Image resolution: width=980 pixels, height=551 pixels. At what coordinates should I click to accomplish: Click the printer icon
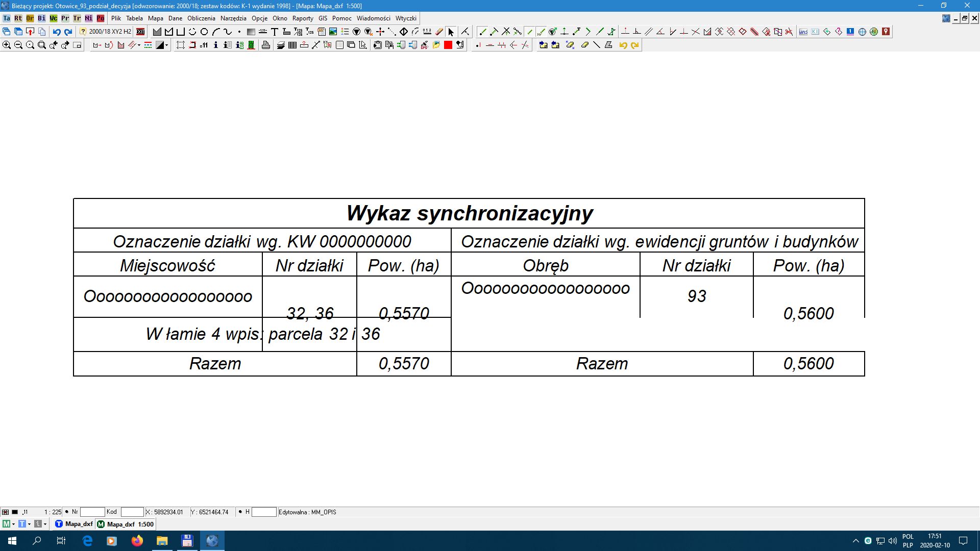point(266,45)
